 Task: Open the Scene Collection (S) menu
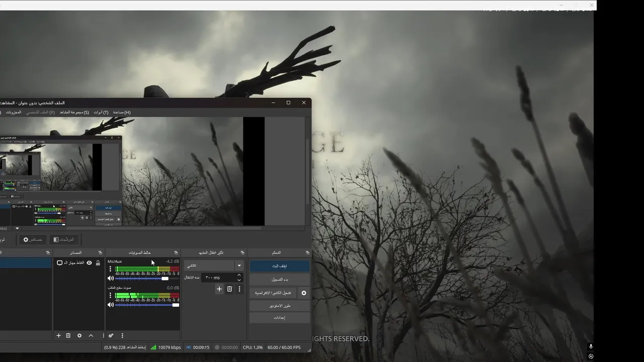74,112
